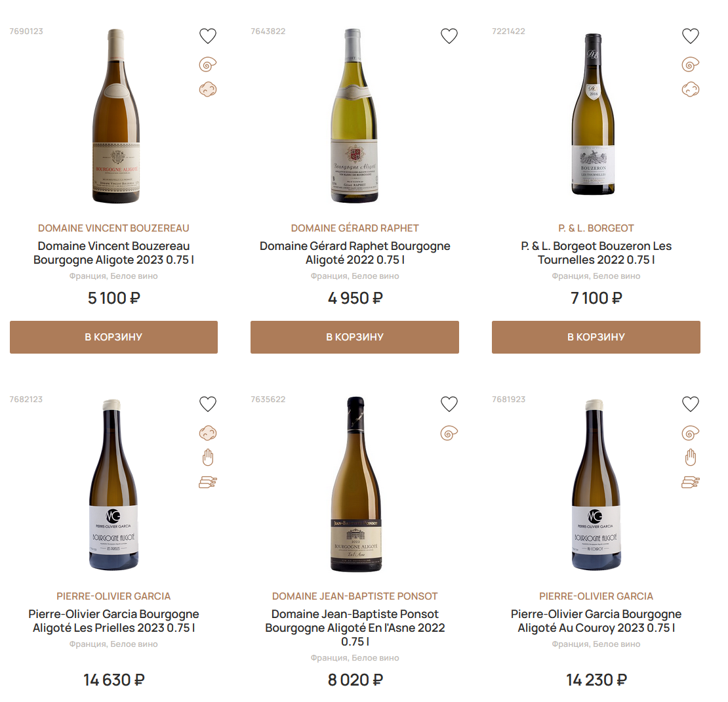Open the 'DOMAINE JEAN-BAPTISTE PONSOT' brand link
The height and width of the screenshot is (702, 728).
tap(355, 596)
